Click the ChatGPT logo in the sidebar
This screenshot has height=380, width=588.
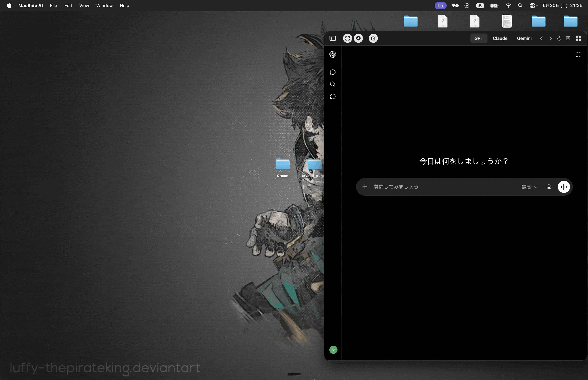333,55
